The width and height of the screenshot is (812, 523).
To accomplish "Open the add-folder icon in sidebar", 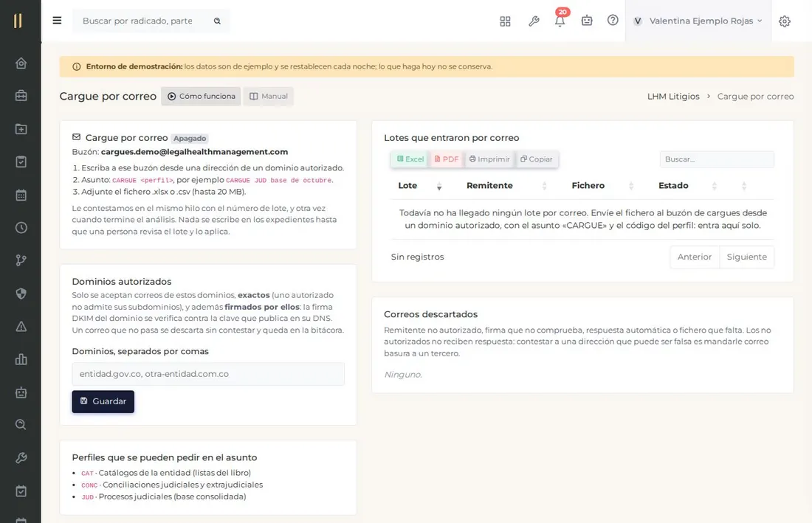I will (x=21, y=129).
